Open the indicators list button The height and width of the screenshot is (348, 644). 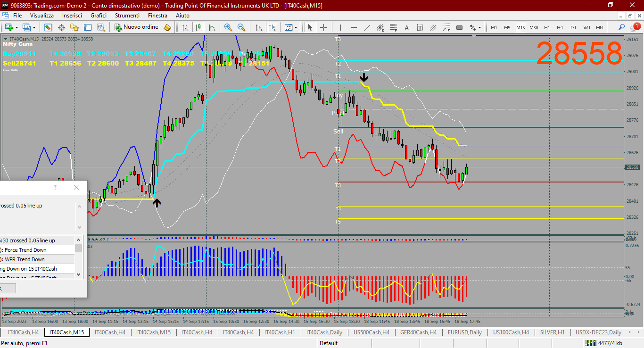(289, 27)
